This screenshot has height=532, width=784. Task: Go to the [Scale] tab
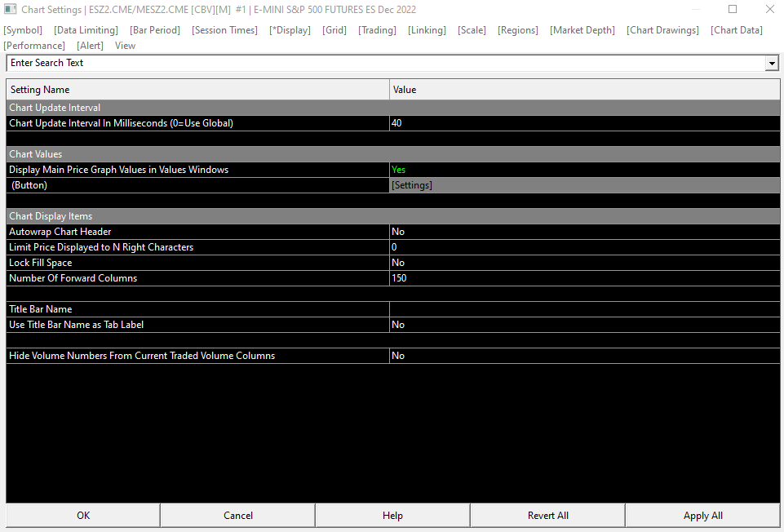click(x=472, y=30)
